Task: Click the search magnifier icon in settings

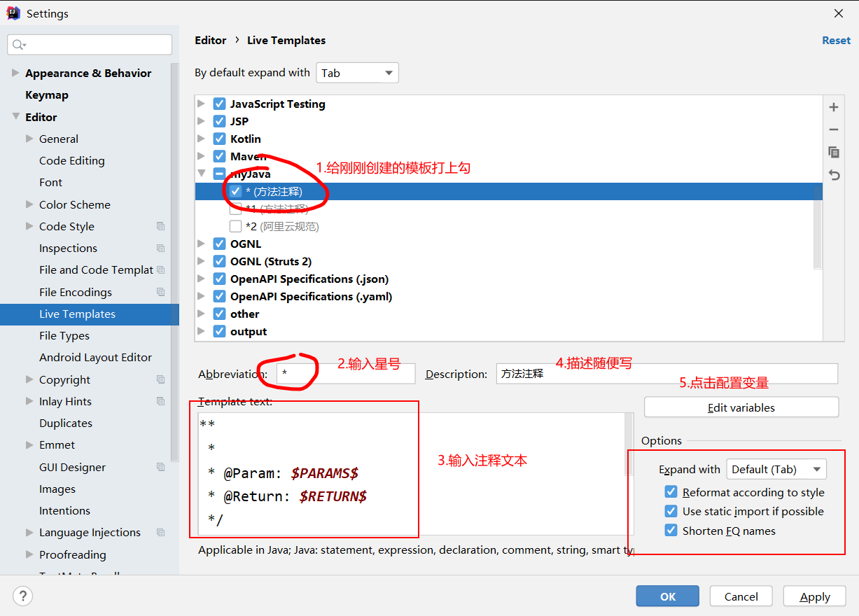Action: (18, 45)
